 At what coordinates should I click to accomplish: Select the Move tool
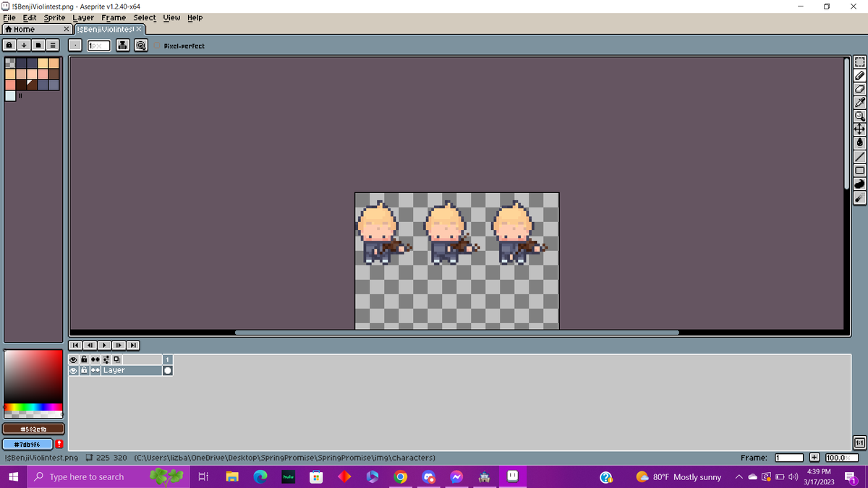(x=860, y=129)
